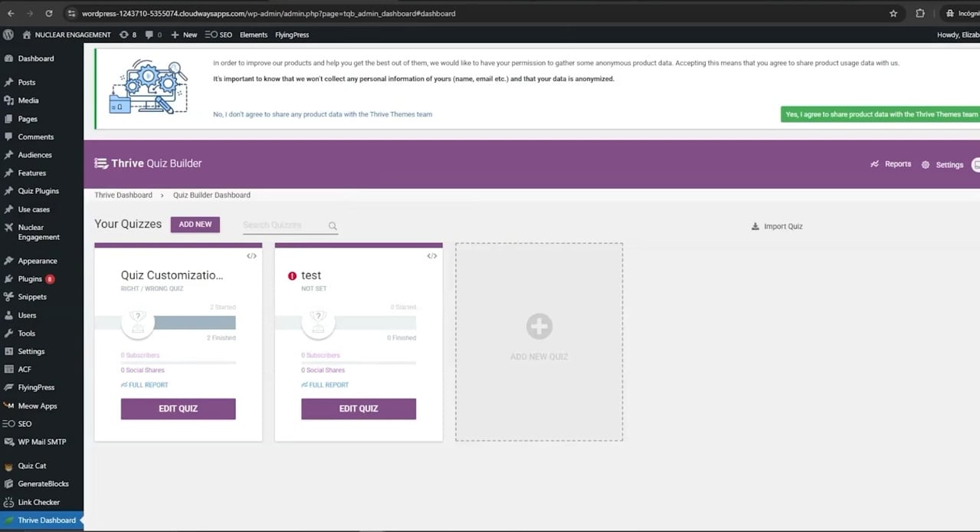Click the Users icon in sidebar

[8, 315]
